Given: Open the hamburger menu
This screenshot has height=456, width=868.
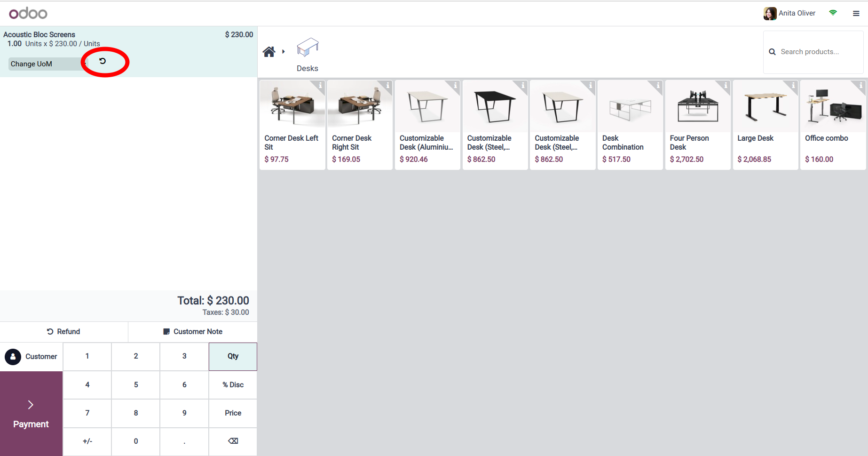Looking at the screenshot, I should 856,14.
